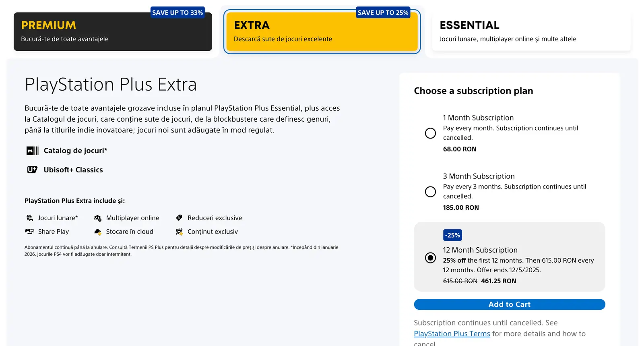Select the 1 Month Subscription radio button
The width and height of the screenshot is (644, 346).
point(430,133)
